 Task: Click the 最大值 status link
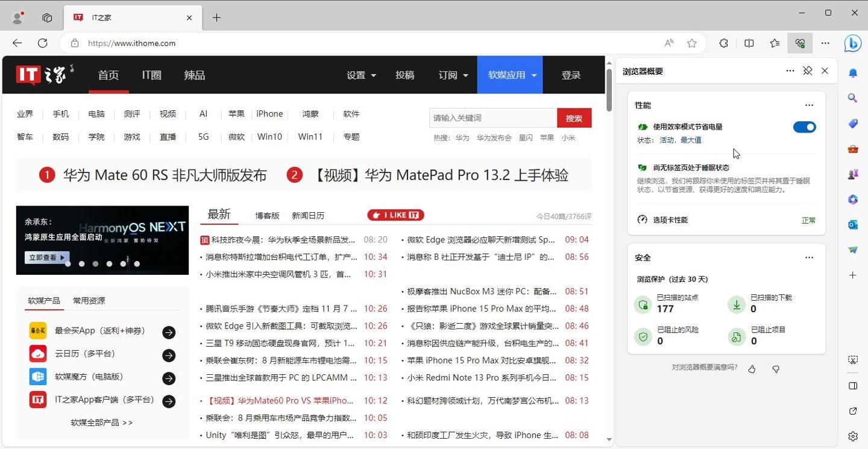pos(691,140)
